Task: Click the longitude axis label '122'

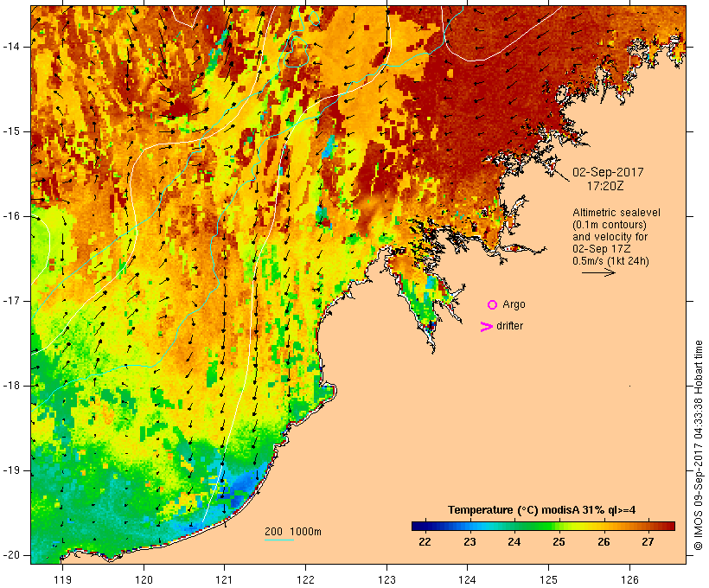Action: [306, 579]
